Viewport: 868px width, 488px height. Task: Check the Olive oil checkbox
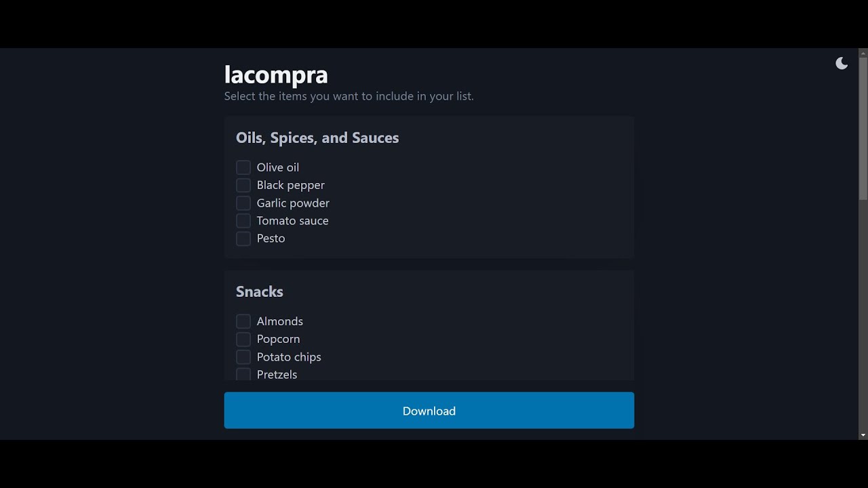point(243,167)
